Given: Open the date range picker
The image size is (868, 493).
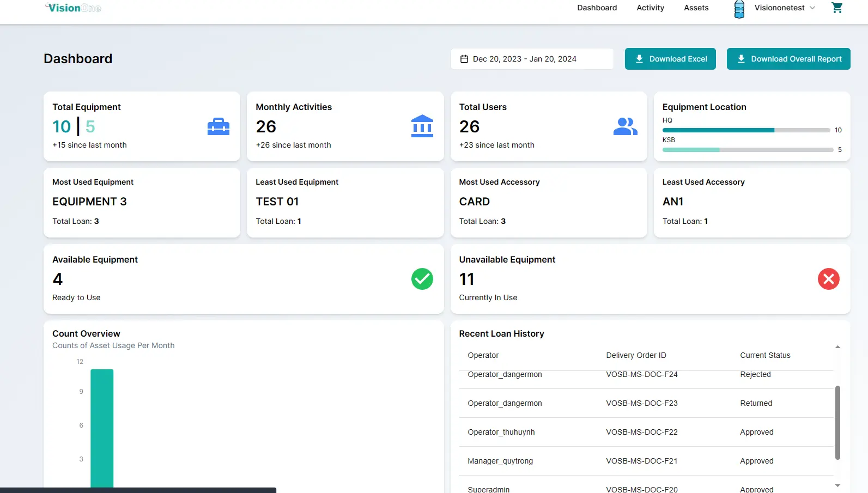Looking at the screenshot, I should (x=532, y=59).
